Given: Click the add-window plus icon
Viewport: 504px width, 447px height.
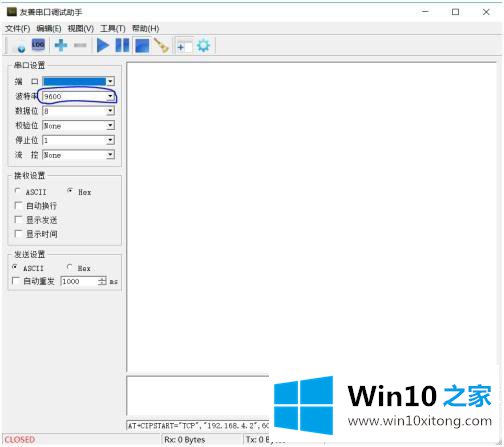Looking at the screenshot, I should [x=184, y=47].
